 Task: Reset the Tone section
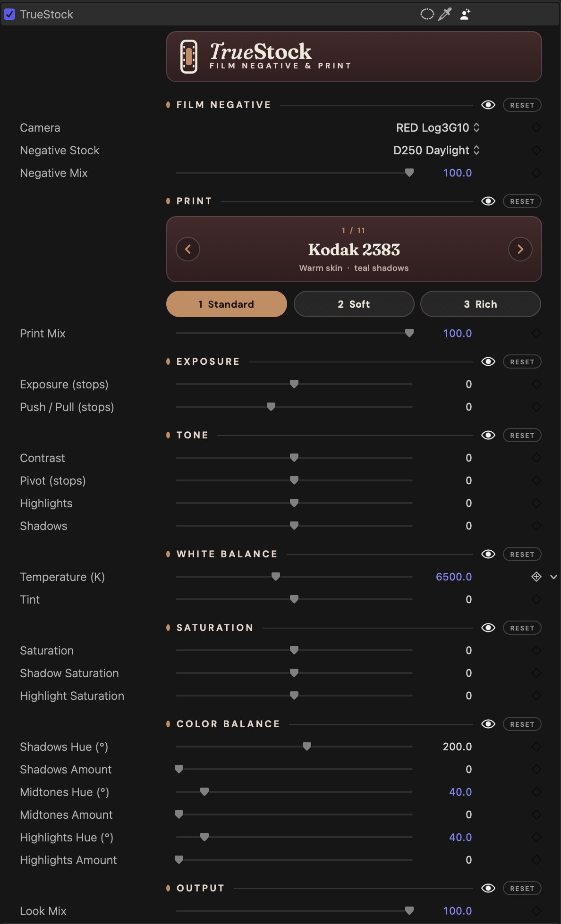tap(522, 435)
